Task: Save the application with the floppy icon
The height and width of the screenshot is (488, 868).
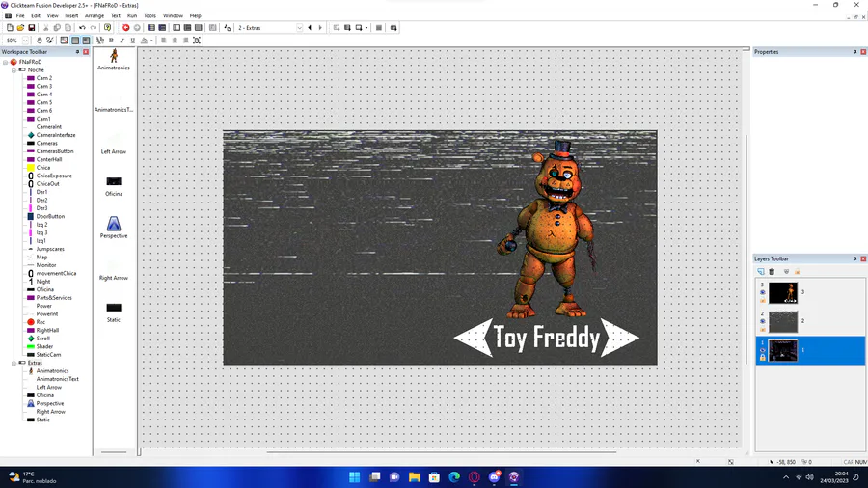Action: coord(32,28)
